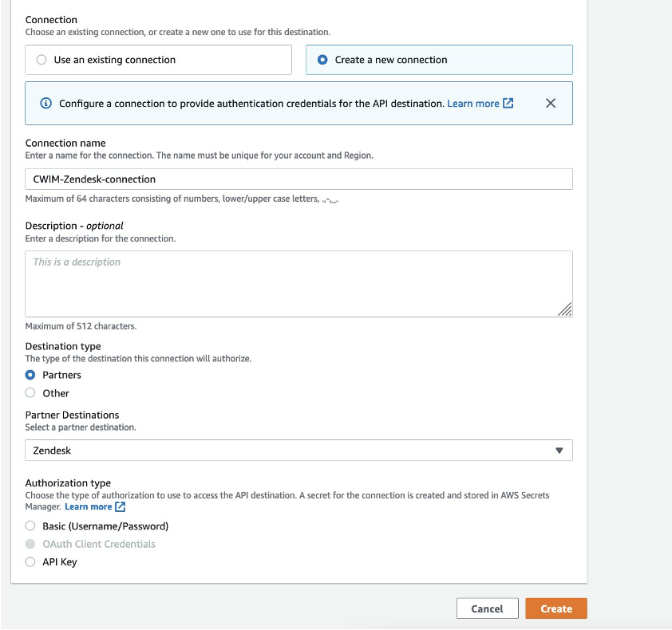Select Basic (Username/Password) authorization
Image resolution: width=672 pixels, height=630 pixels.
point(30,526)
